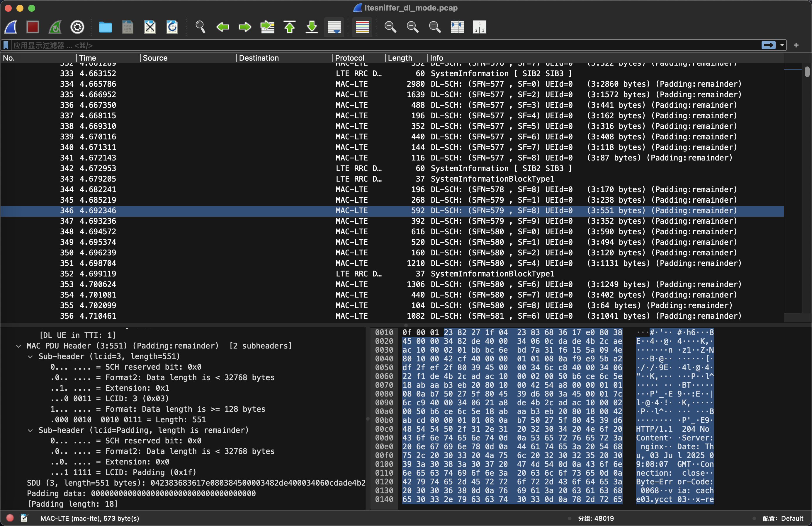Zoom in main window text
Screen dimensions: 812x526
click(390, 27)
